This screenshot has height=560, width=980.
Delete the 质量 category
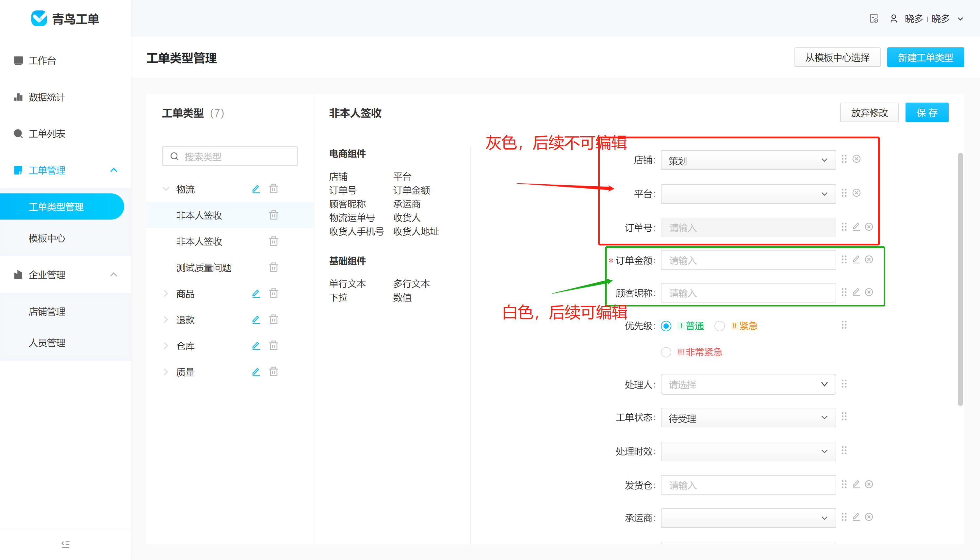pyautogui.click(x=274, y=372)
